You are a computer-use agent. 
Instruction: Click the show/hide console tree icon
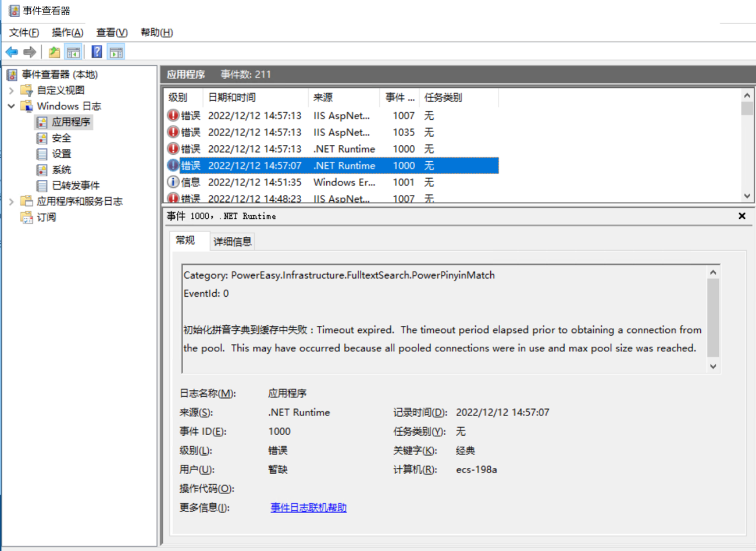pyautogui.click(x=73, y=52)
